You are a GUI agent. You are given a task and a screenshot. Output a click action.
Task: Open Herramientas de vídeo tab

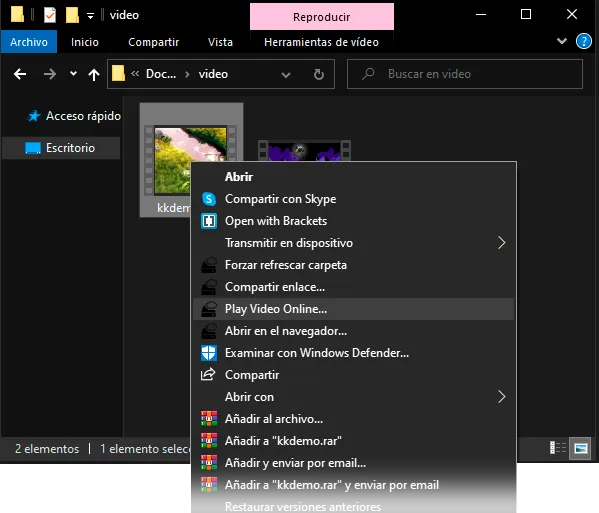321,42
